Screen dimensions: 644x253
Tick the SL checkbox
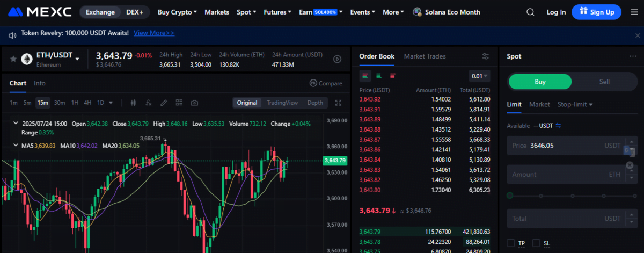point(536,243)
